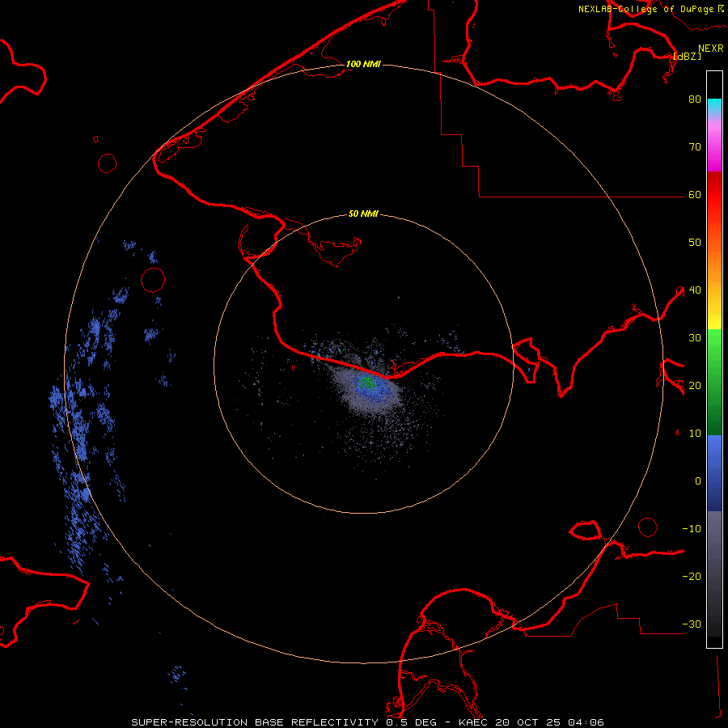The image size is (728, 728).
Task: Pick the gray segment of the color bar
Action: pyautogui.click(x=714, y=574)
